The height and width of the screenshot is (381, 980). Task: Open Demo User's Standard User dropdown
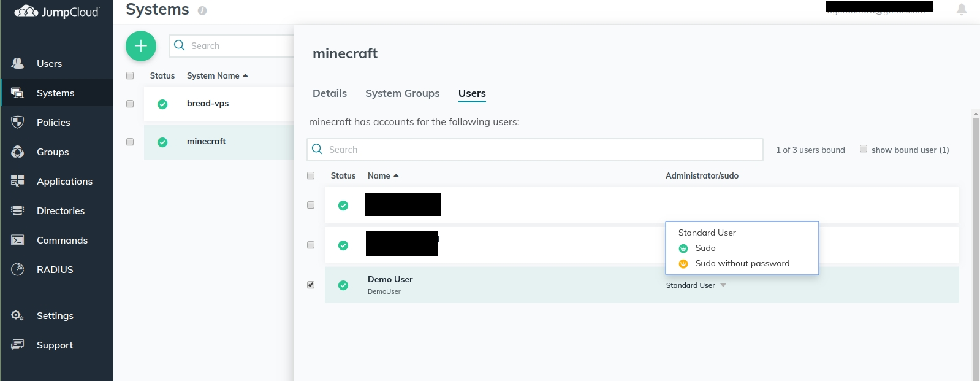(x=696, y=285)
